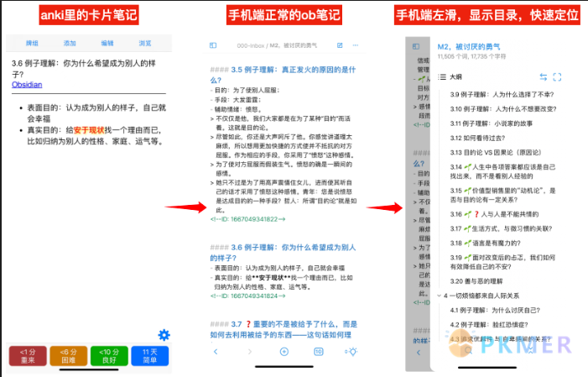Toggle left sidebar in middle Obsidian note
Image resolution: width=588 pixels, height=377 pixels.
[213, 45]
